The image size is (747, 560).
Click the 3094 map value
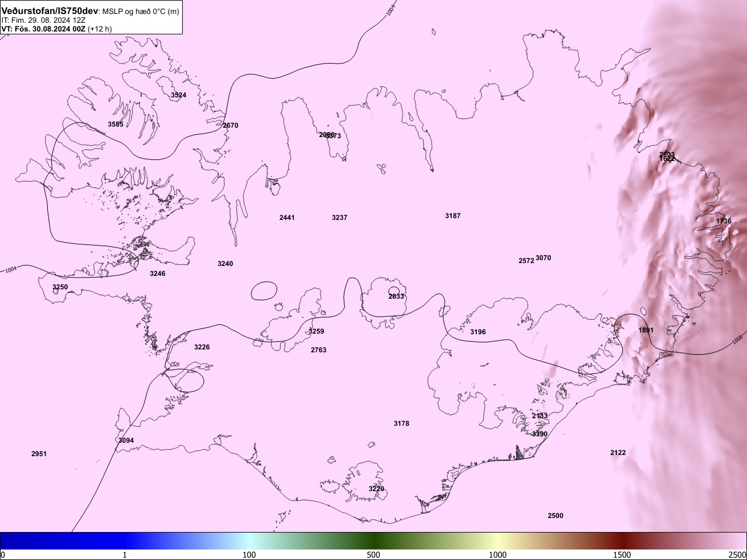[126, 440]
